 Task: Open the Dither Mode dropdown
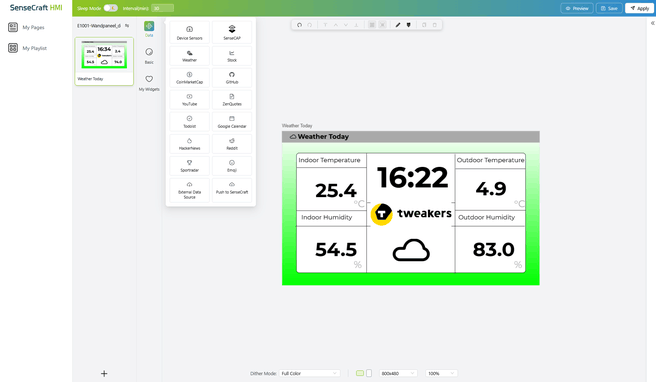click(x=310, y=373)
